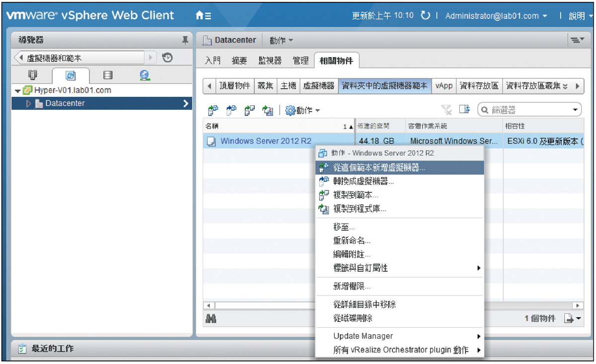Select the 叢集 sub-tab
Screen dimensions: 596x364
(x=265, y=86)
